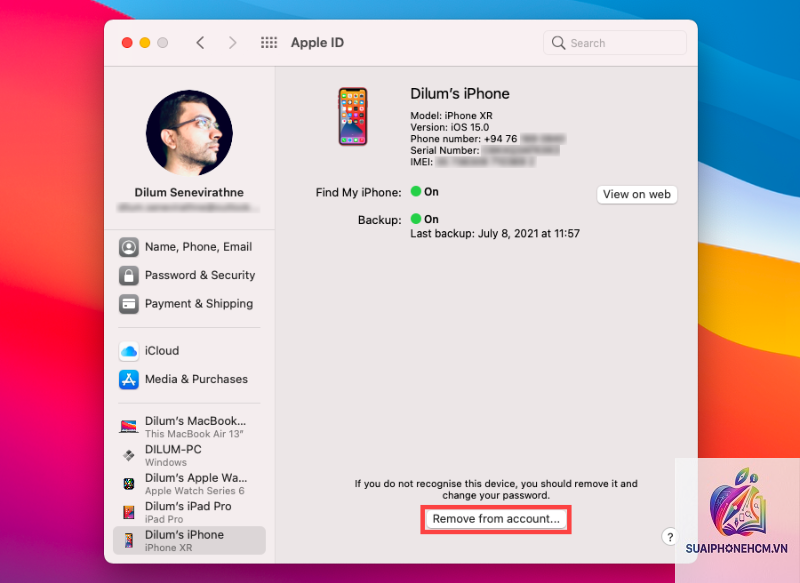Click Backup green status dot
Image resolution: width=800 pixels, height=583 pixels.
(416, 219)
